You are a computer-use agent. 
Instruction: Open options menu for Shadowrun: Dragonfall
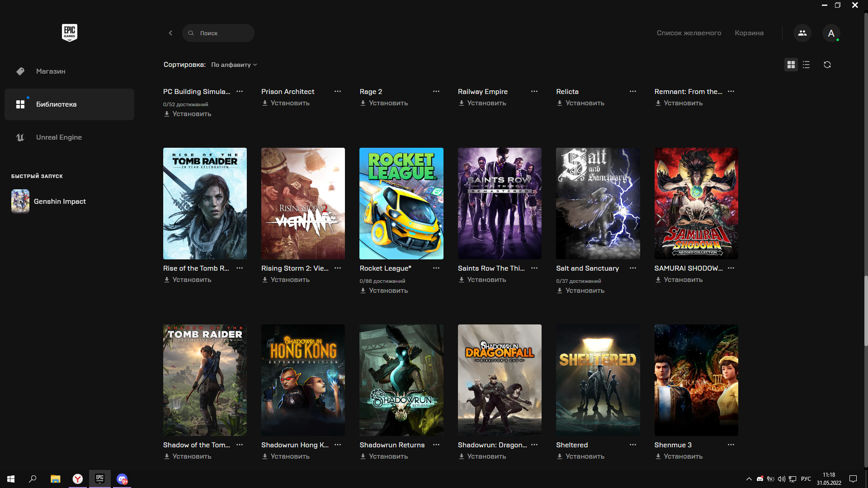534,445
